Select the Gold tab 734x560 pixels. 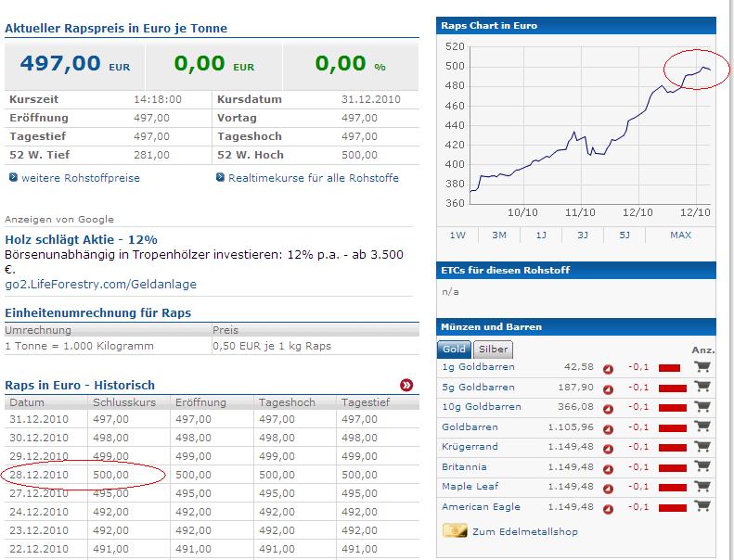point(455,350)
